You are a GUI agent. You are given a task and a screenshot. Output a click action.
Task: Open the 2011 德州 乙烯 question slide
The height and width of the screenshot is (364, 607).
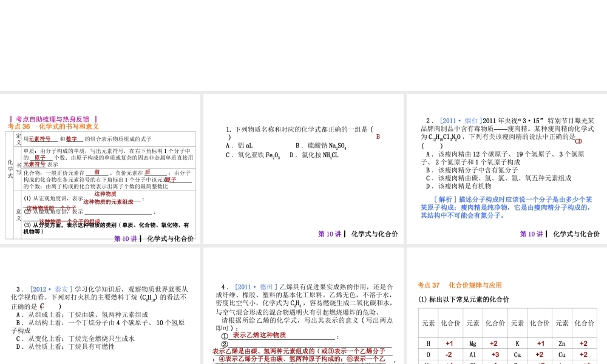303,306
